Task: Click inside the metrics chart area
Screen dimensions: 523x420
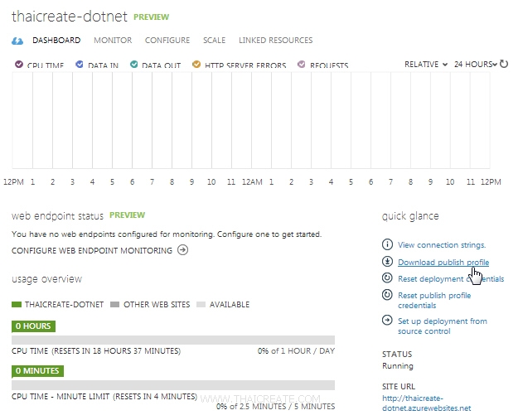Action: [x=251, y=120]
